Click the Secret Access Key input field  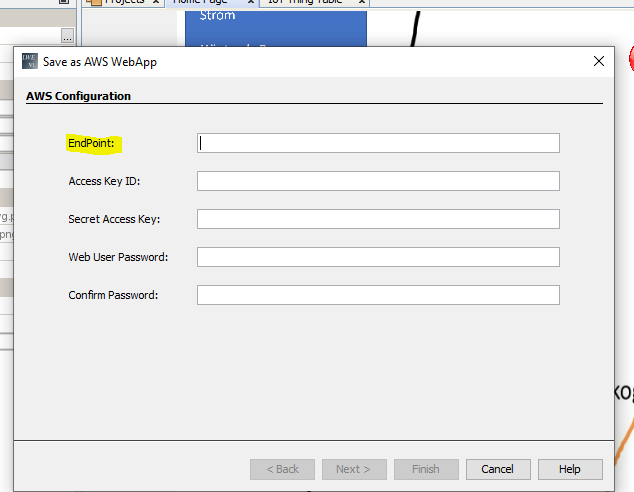click(378, 219)
